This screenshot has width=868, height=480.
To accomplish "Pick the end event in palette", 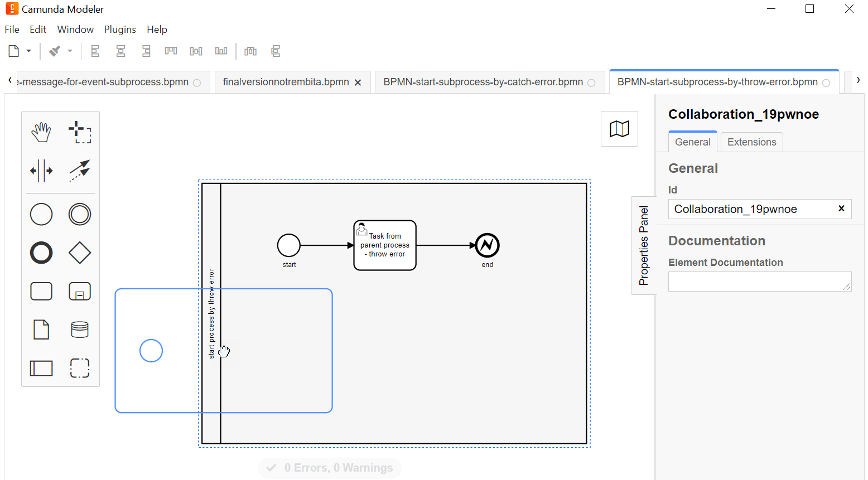I will pyautogui.click(x=41, y=253).
